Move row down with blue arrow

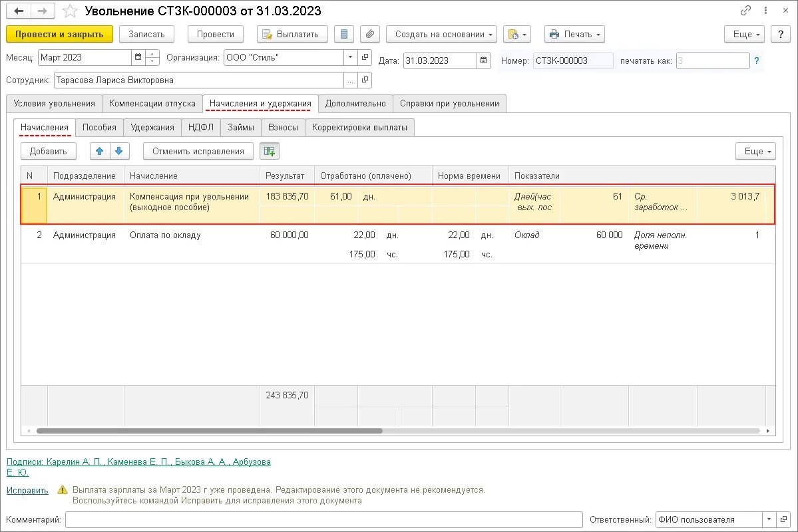(x=119, y=151)
